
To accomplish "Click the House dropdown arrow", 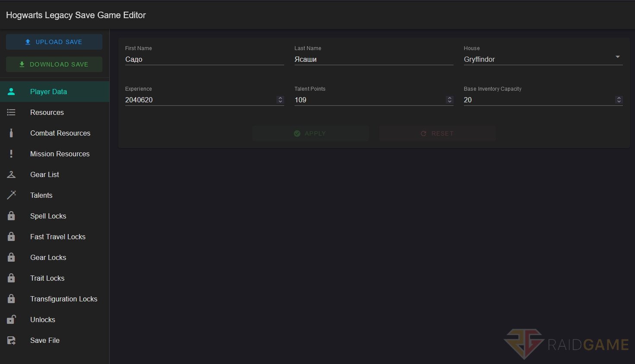I will (618, 57).
